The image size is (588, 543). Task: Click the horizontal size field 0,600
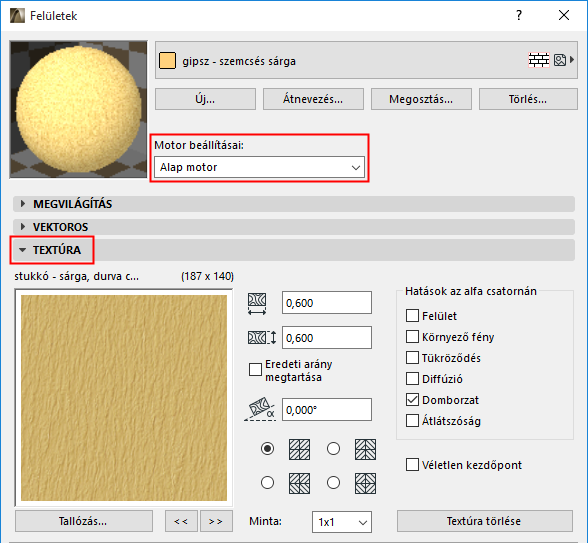pyautogui.click(x=327, y=303)
